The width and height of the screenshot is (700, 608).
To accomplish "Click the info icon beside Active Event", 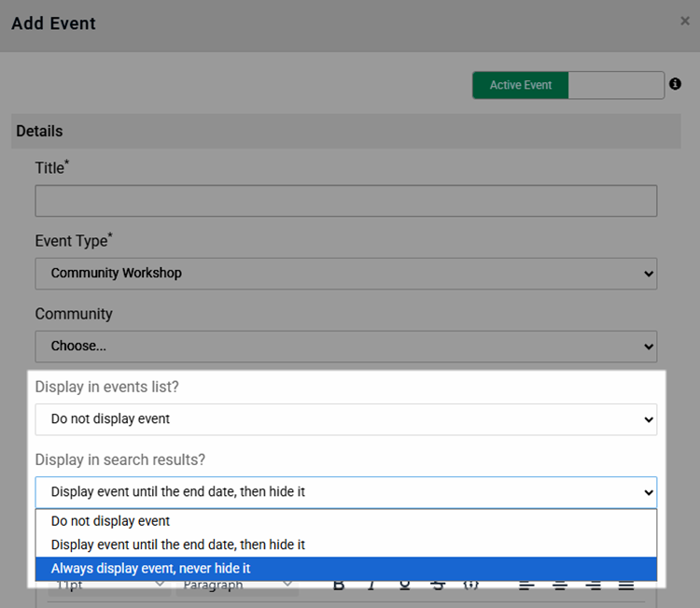I will (675, 85).
